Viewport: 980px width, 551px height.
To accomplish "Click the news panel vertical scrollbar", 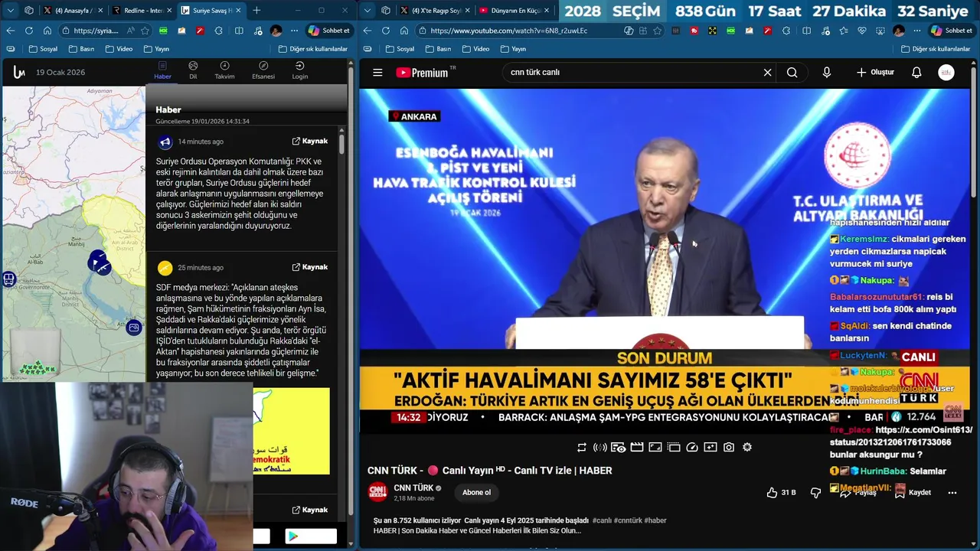I will (341, 144).
